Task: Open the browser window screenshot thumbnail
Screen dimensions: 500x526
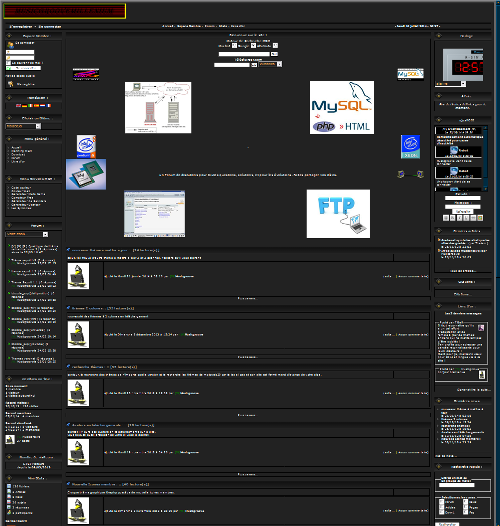Action: (x=154, y=214)
